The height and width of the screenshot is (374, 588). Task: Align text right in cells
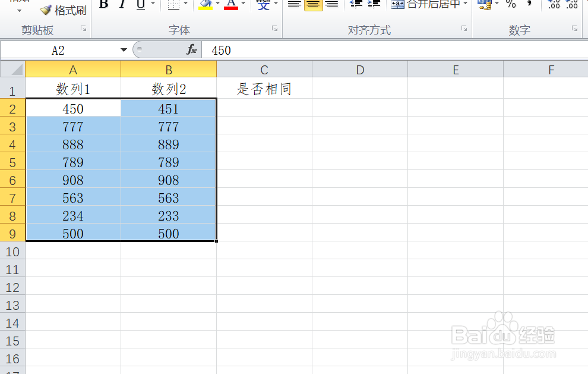click(331, 5)
